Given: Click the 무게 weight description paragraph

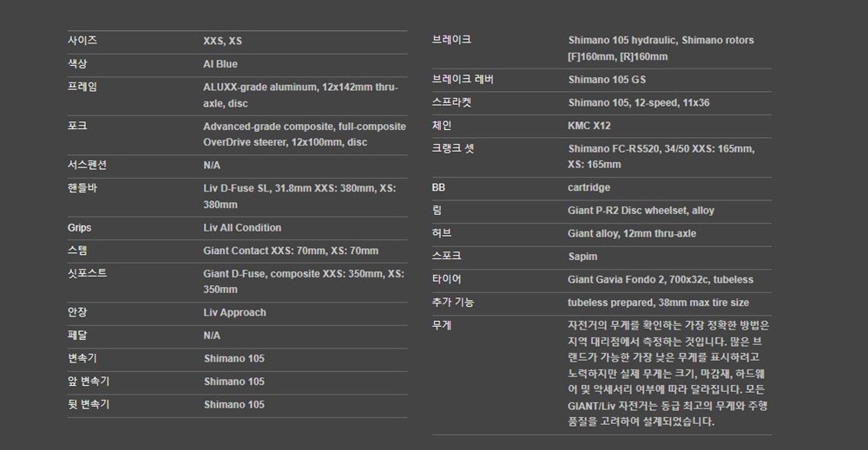Looking at the screenshot, I should (668, 374).
